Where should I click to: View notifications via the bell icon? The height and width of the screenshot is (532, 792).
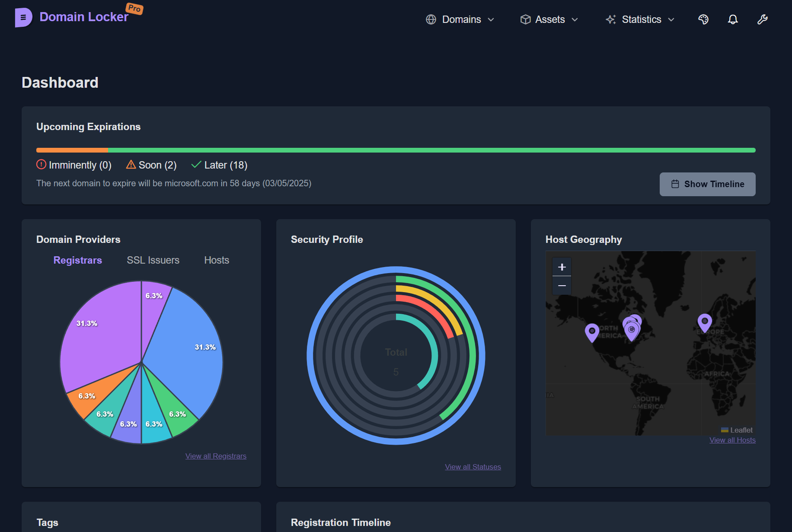732,19
